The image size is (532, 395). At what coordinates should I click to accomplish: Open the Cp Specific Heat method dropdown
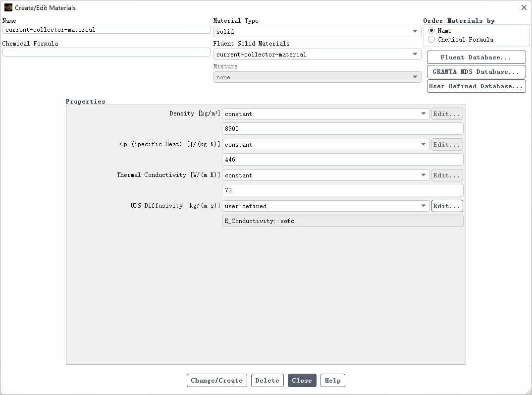pos(326,145)
